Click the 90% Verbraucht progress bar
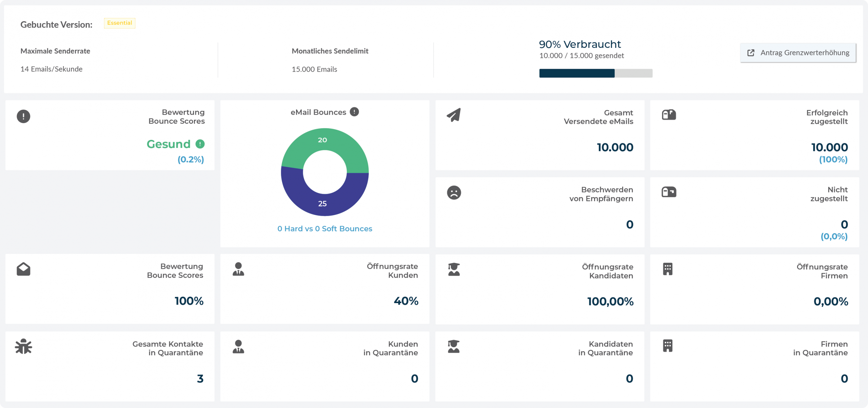The height and width of the screenshot is (408, 868). point(595,73)
